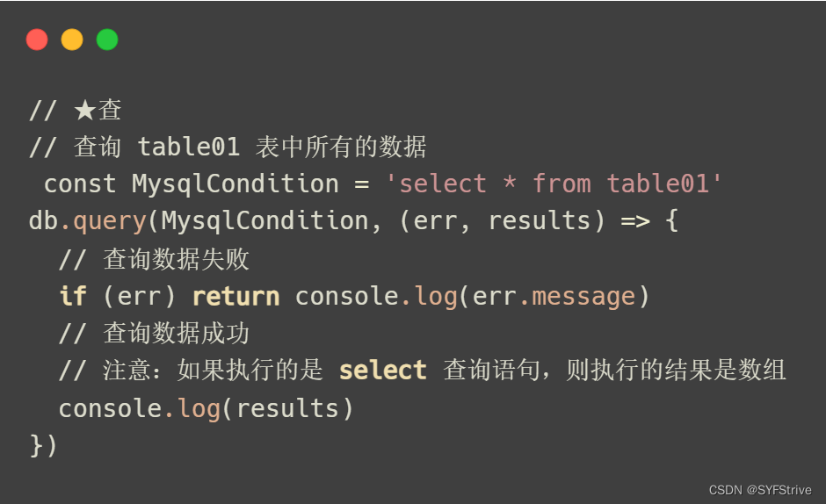The width and height of the screenshot is (826, 504).
Task: Click the green maximize dot
Action: tap(107, 40)
